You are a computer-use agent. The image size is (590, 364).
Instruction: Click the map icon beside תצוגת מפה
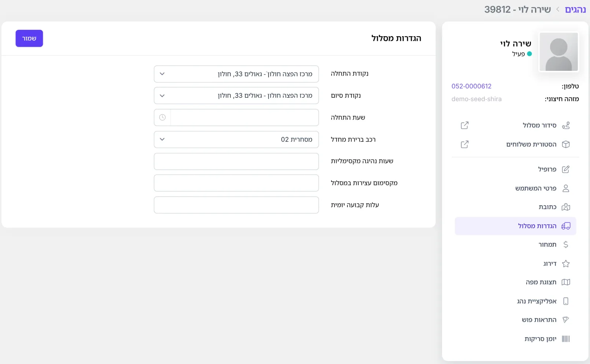pyautogui.click(x=566, y=282)
